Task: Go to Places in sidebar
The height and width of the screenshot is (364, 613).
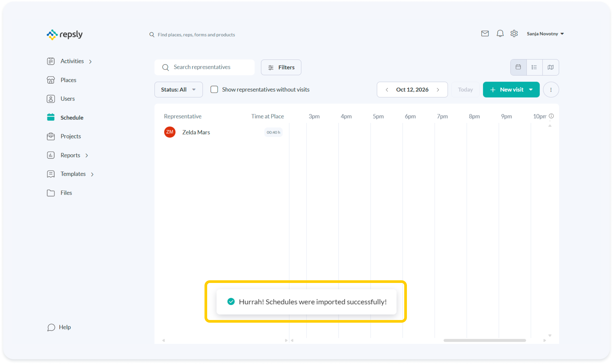Action: tap(61, 80)
